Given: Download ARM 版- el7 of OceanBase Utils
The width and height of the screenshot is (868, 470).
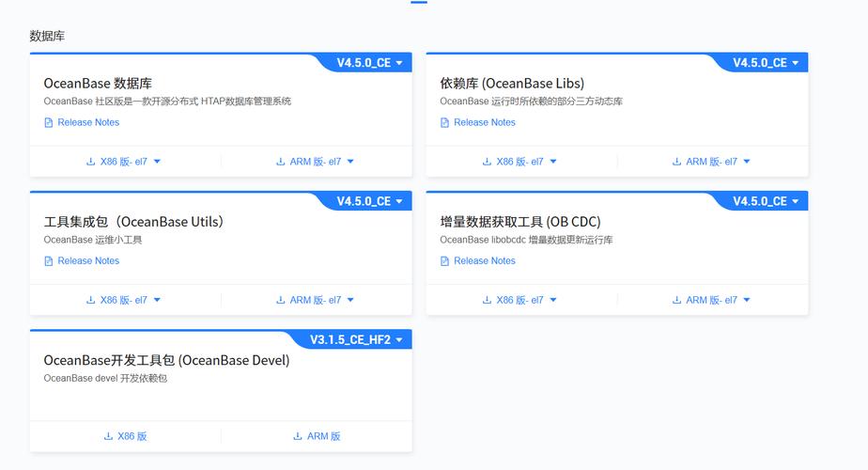Looking at the screenshot, I should pos(315,300).
